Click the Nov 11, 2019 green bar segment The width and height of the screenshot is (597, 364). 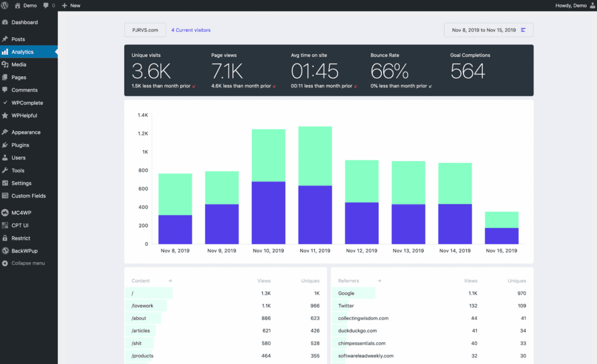(315, 156)
